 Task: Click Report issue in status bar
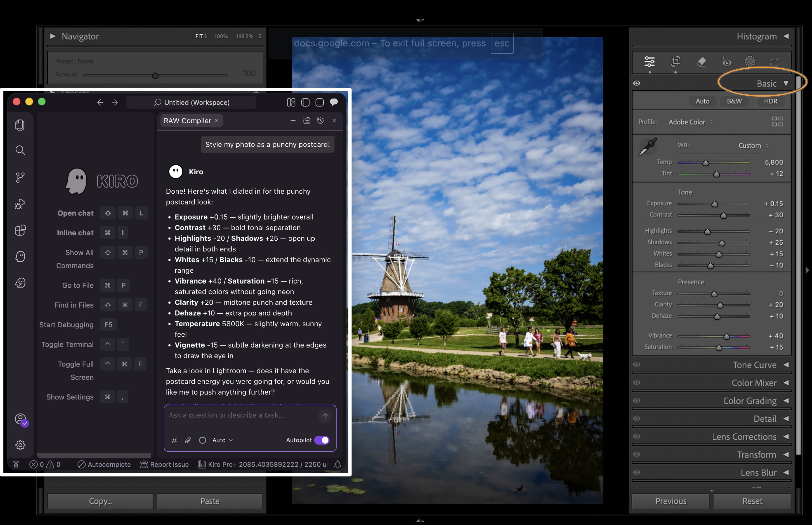click(164, 464)
